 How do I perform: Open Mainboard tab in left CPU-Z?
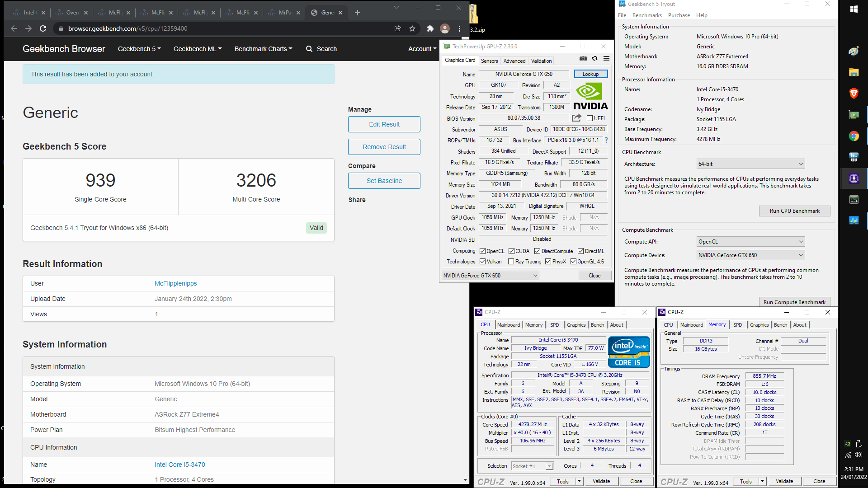point(509,325)
